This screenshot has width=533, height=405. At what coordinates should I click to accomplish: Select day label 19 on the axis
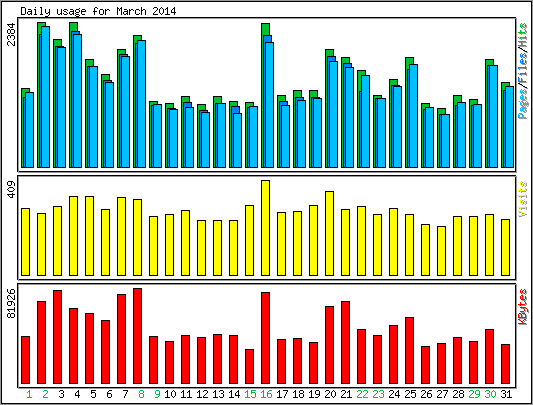coord(314,394)
